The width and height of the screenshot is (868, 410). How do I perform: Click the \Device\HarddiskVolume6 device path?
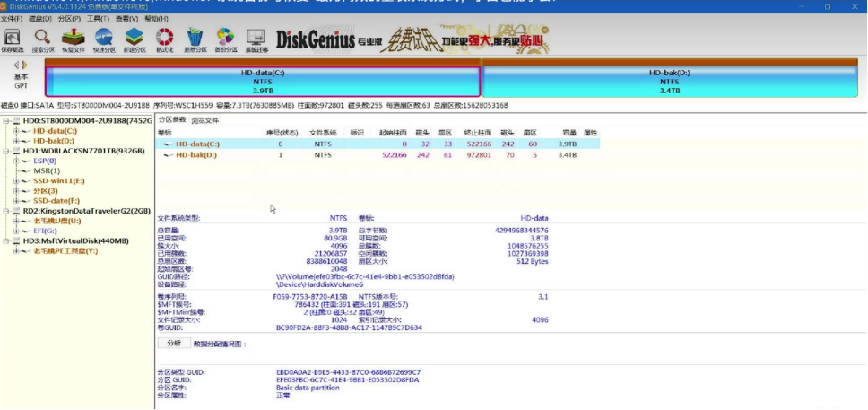(319, 284)
